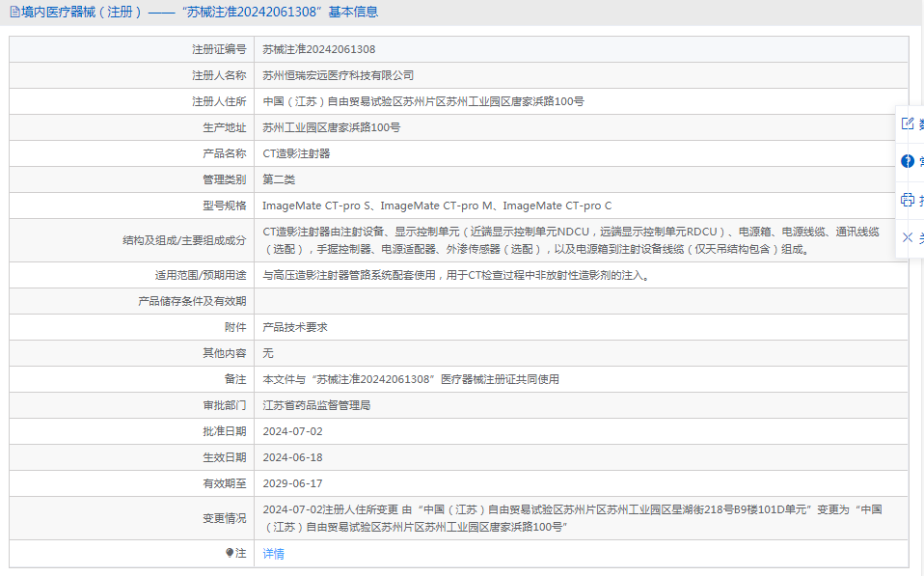Select the management class value 第二类
Screen dimensions: 924x576
(279, 179)
